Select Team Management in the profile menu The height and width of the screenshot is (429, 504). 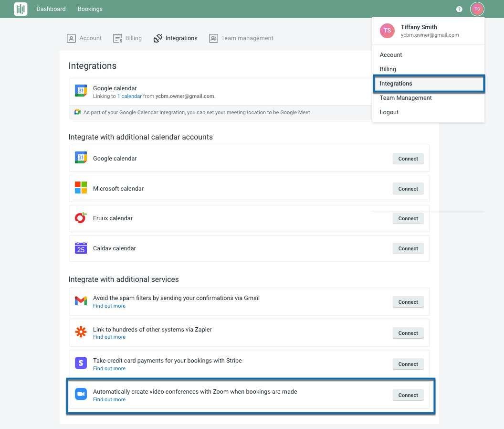coord(406,98)
